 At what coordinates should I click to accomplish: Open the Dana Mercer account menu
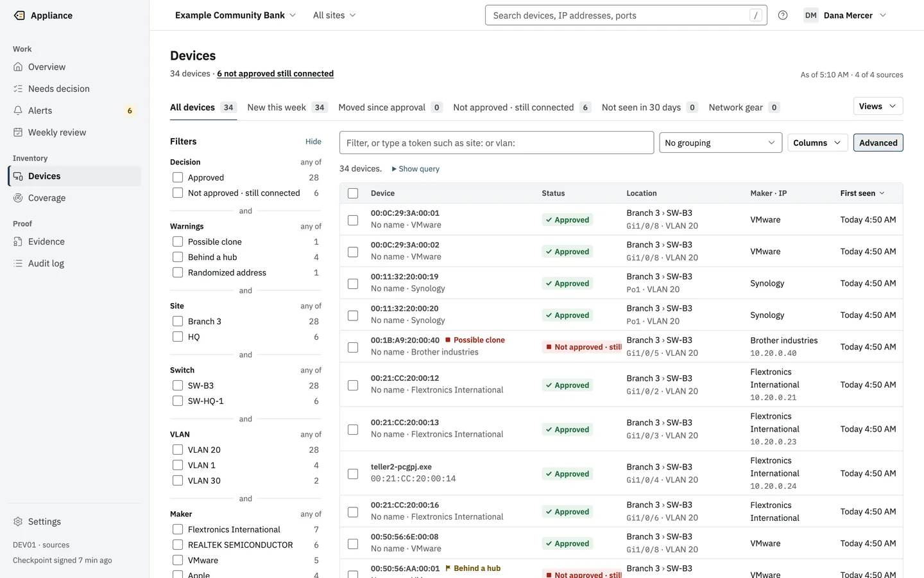846,15
